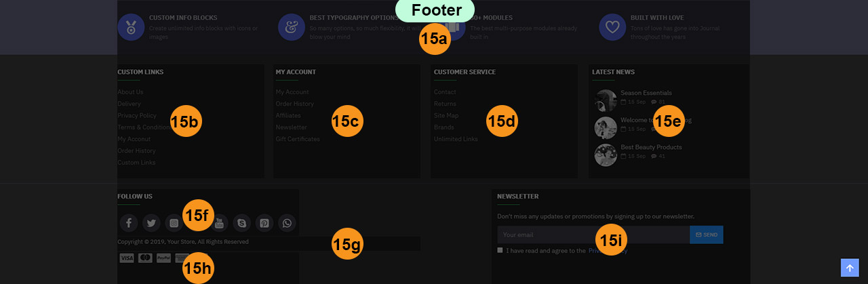The image size is (868, 284).
Task: Click the scroll-to-top arrow button
Action: pyautogui.click(x=850, y=268)
